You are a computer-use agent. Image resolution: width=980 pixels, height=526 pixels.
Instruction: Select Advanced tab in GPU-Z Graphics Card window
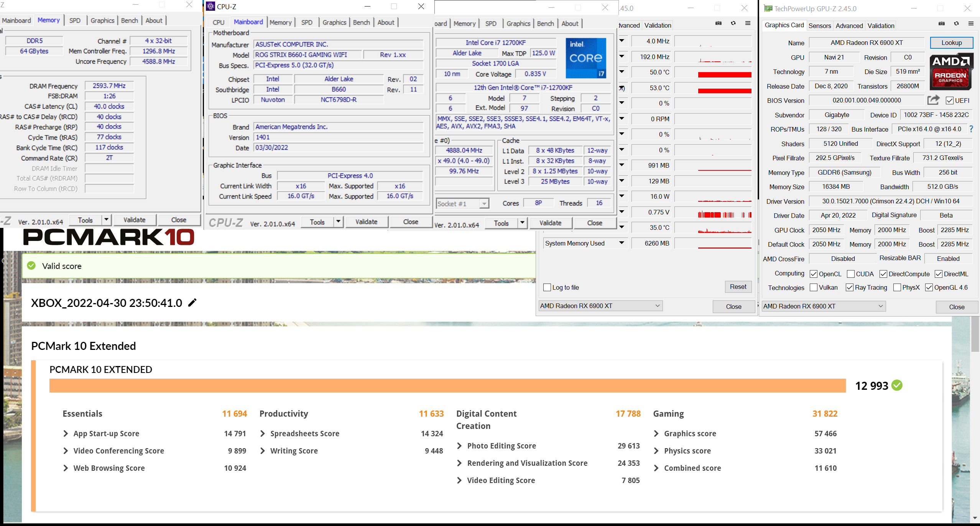tap(849, 26)
